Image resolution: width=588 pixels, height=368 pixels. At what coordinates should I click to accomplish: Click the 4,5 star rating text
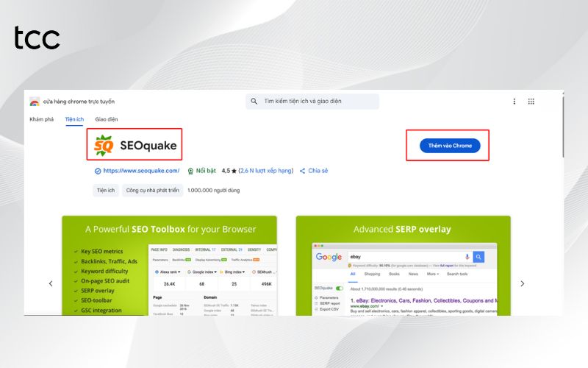click(229, 171)
